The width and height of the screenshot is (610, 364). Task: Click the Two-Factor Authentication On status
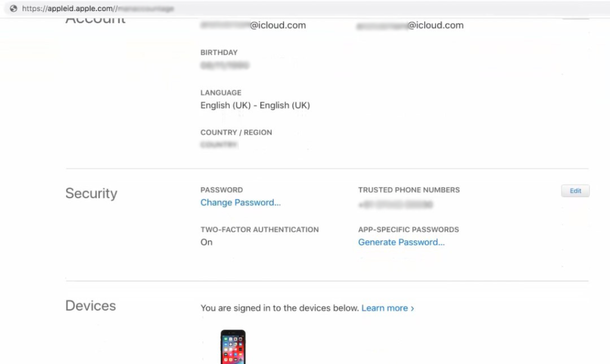206,242
